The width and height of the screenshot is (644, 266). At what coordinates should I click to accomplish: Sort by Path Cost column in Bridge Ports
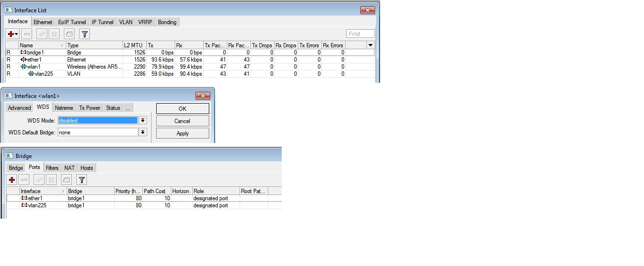(157, 191)
